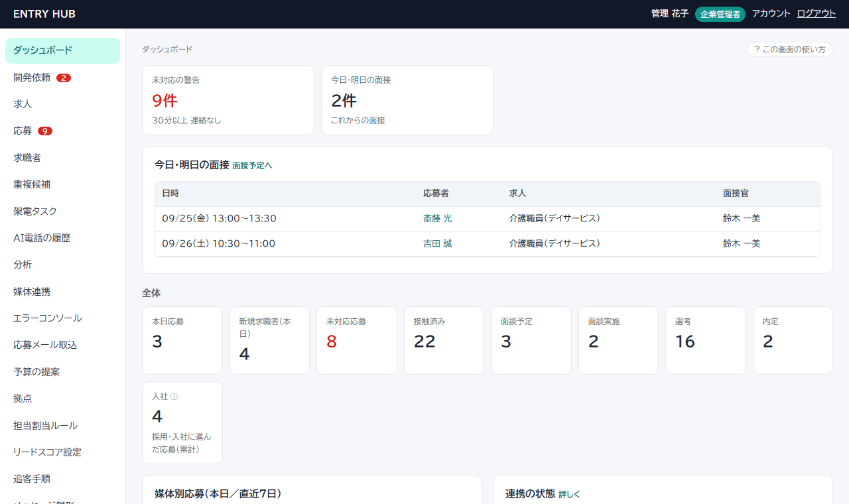Viewport: 849px width, 504px height.
Task: Open the 内定 stat card
Action: point(793,340)
